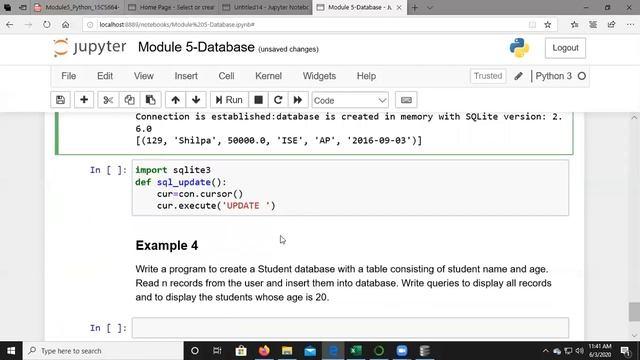Click the Python 3 kernel indicator circle

(x=582, y=76)
